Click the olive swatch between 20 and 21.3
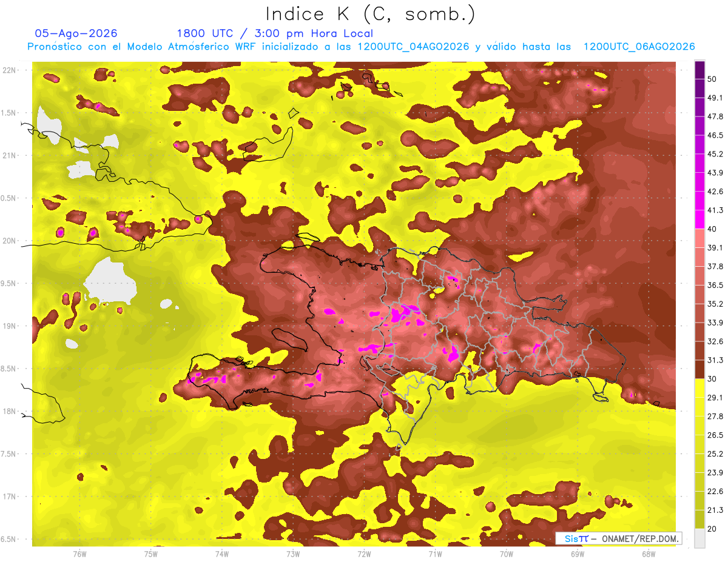Screen dimensions: 728x562 699,519
